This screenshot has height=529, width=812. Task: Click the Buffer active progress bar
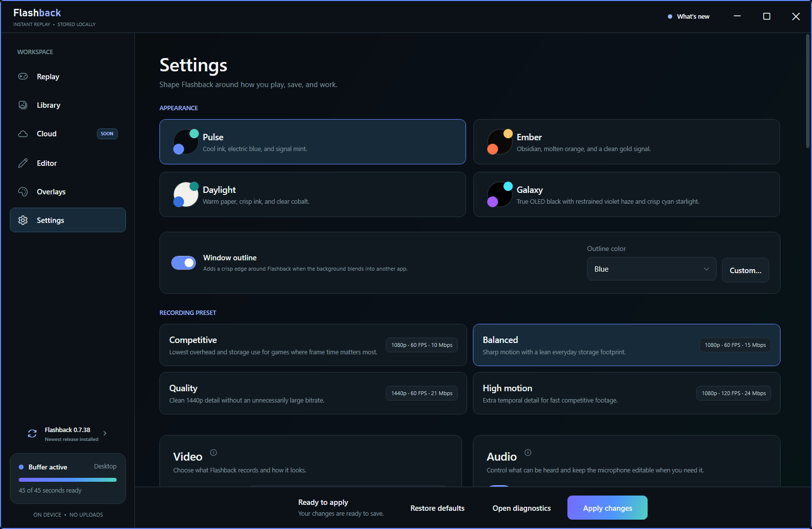[68, 480]
